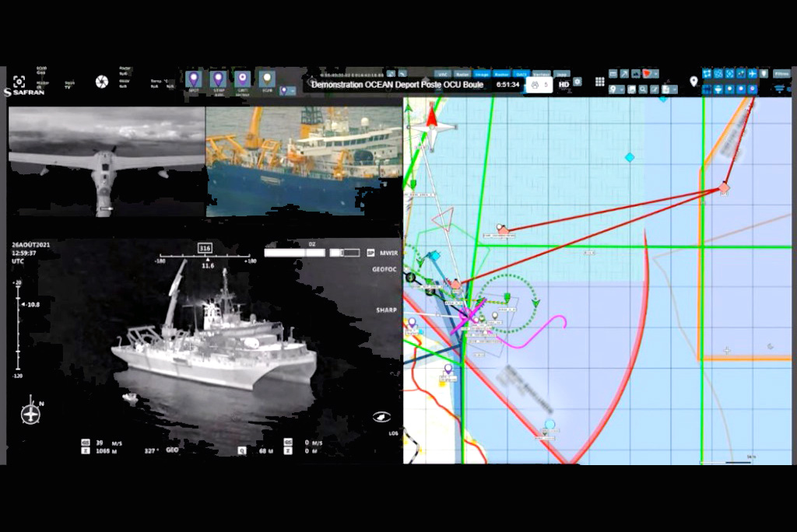Select the aircraft tracking icon
Viewport: 797px width, 532px height.
pyautogui.click(x=753, y=74)
